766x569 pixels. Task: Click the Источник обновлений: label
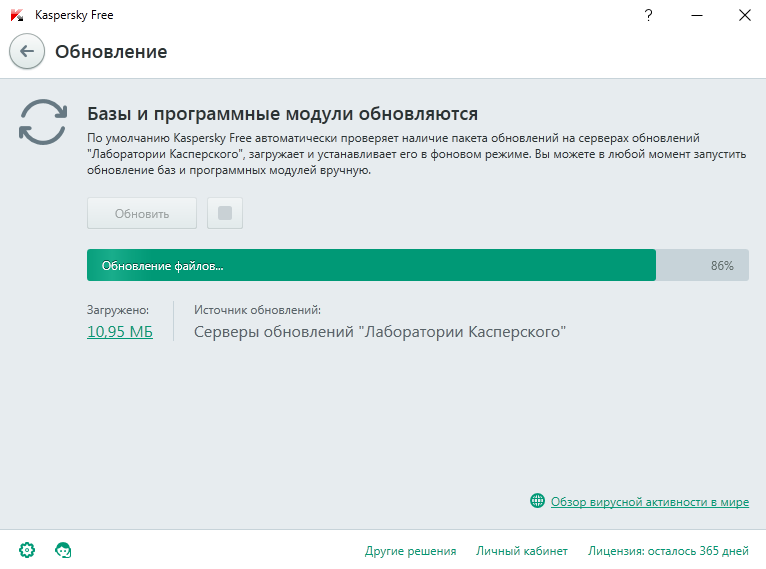257,310
